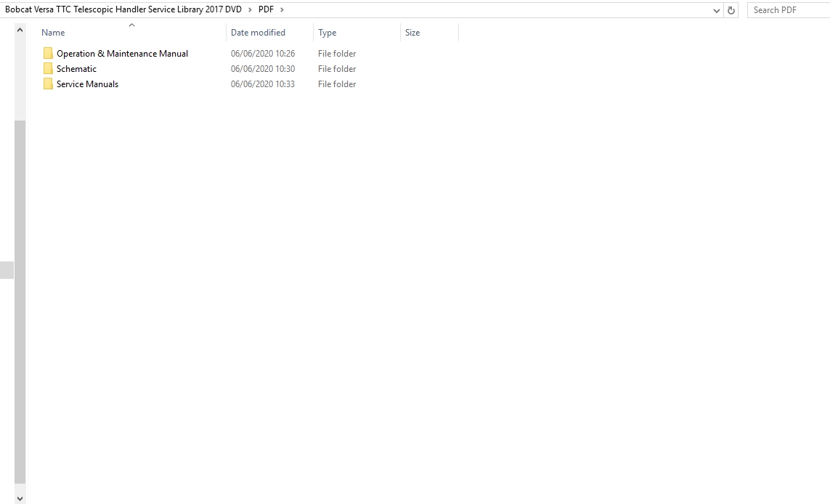Screen dimensions: 830x504
Task: Click the navigation pane scroll up arrow
Action: click(20, 31)
